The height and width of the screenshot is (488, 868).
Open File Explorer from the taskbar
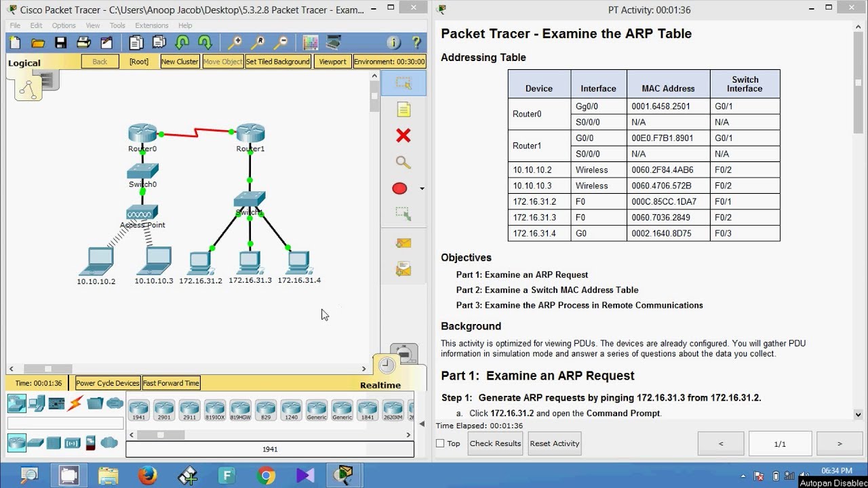(x=108, y=476)
